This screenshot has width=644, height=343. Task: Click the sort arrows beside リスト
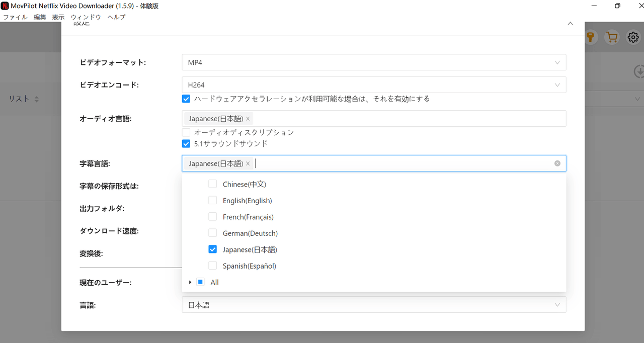click(x=37, y=100)
